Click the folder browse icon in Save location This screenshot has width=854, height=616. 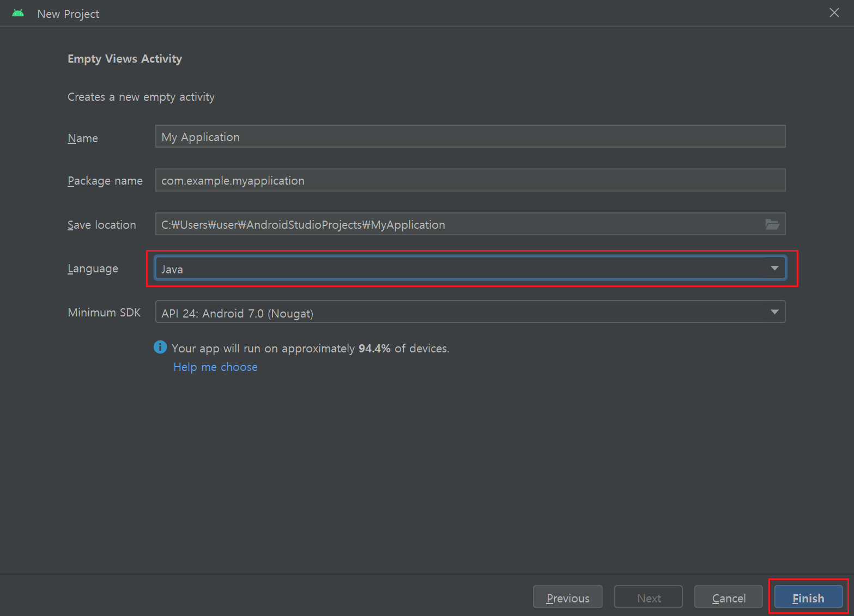pos(772,224)
